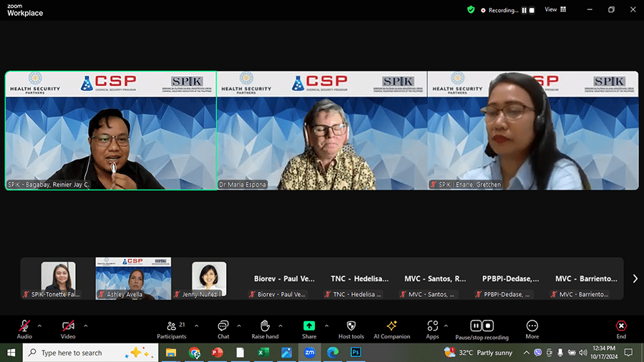Screen dimensions: 644x362
Task: Open the View layout menu
Action: [x=555, y=9]
